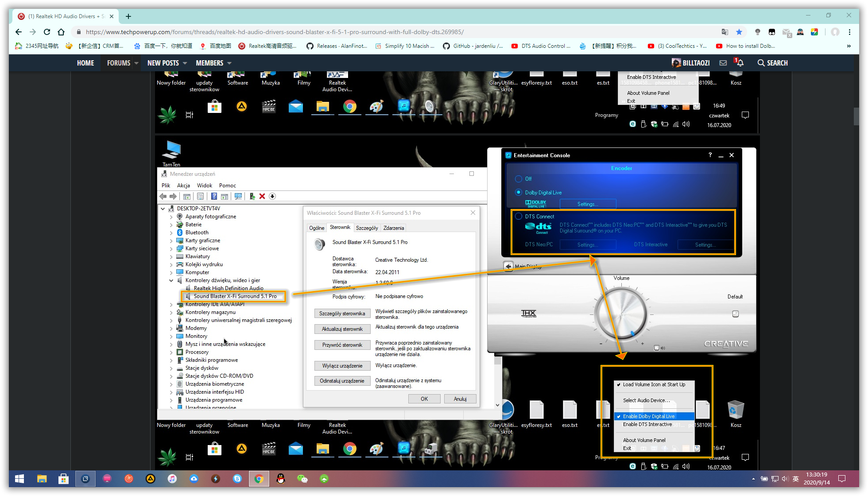Screen dimensions: 868x496
Task: Open the Releases · AlanFinot GitHub bookmark
Action: tap(337, 46)
